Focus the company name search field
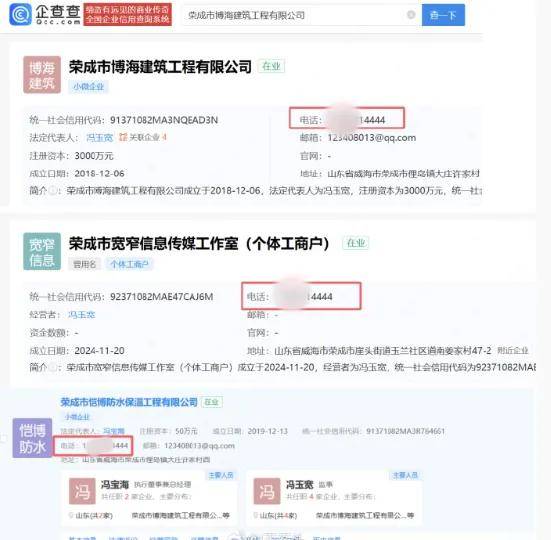The height and width of the screenshot is (540, 551). pyautogui.click(x=302, y=15)
